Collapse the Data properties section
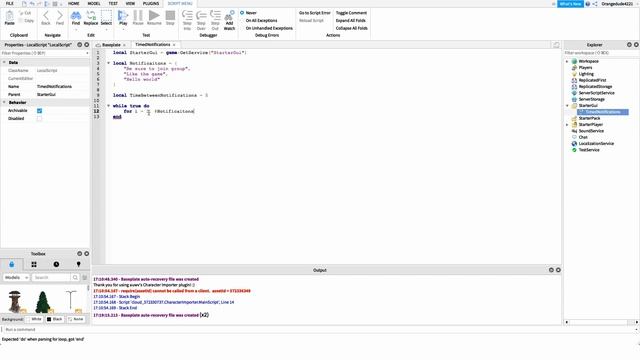The image size is (640, 360). pyautogui.click(x=4, y=62)
